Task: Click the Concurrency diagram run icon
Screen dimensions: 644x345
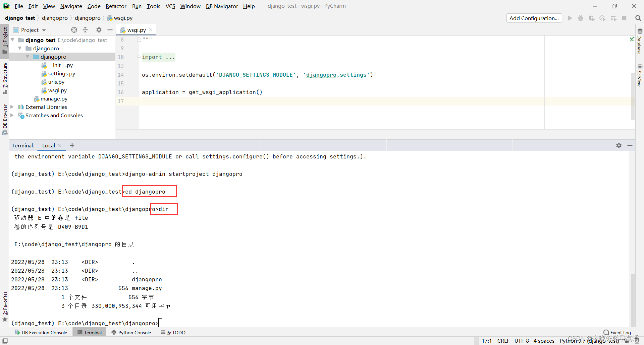Action: 613,18
